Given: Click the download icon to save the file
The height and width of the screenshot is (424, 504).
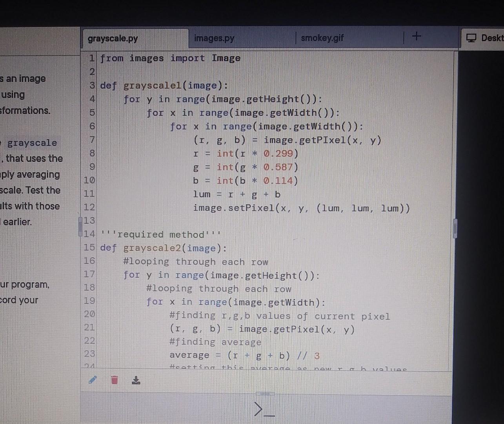Looking at the screenshot, I should [x=135, y=380].
